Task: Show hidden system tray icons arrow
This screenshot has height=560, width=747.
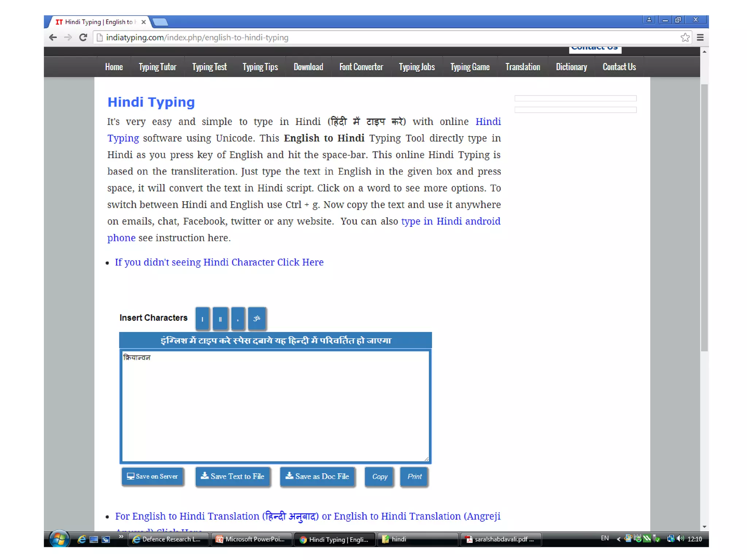Action: [618, 539]
